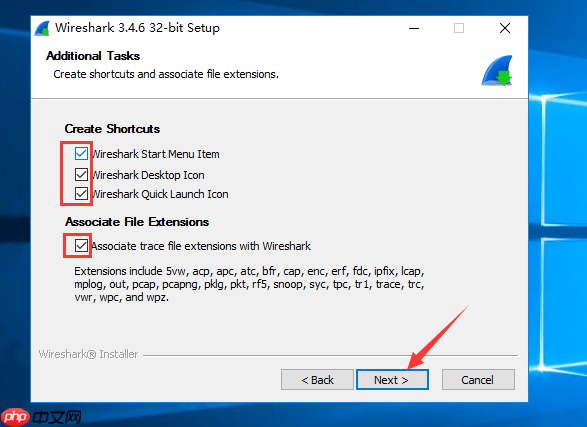Image resolution: width=587 pixels, height=427 pixels.
Task: Click the Wireshark 3.4.6 32-bit Setup title
Action: click(137, 28)
